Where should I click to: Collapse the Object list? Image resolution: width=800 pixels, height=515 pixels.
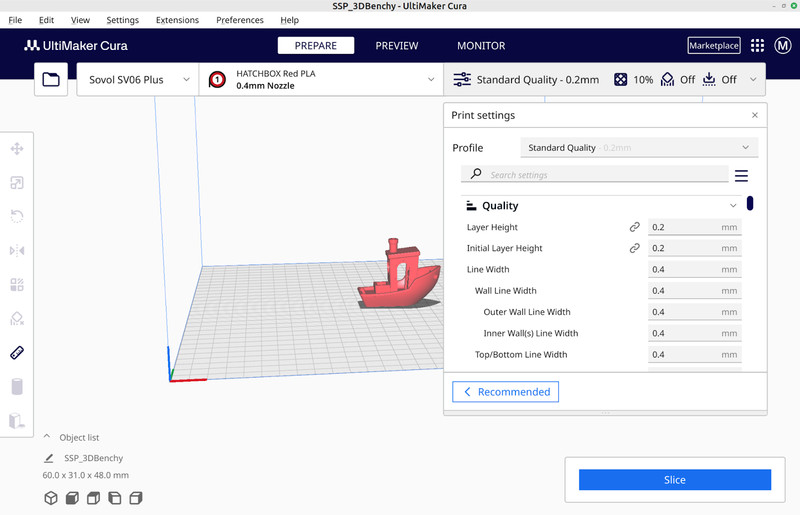coord(47,436)
